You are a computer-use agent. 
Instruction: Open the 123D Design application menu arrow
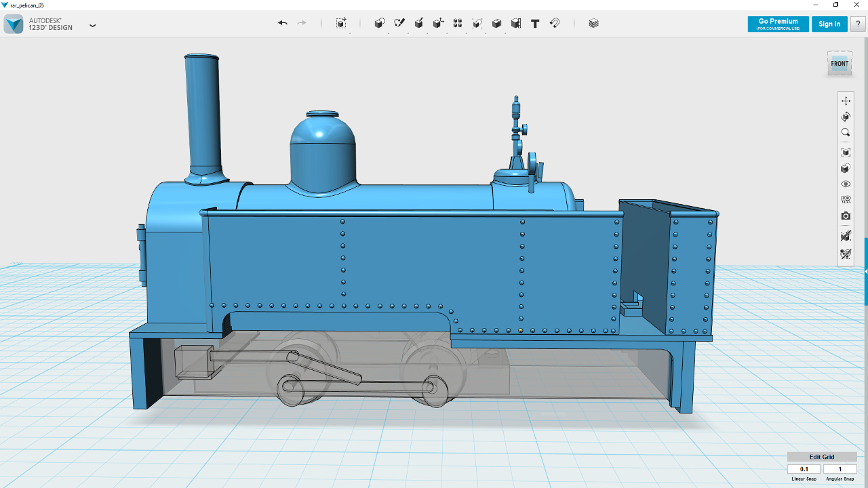click(x=93, y=26)
